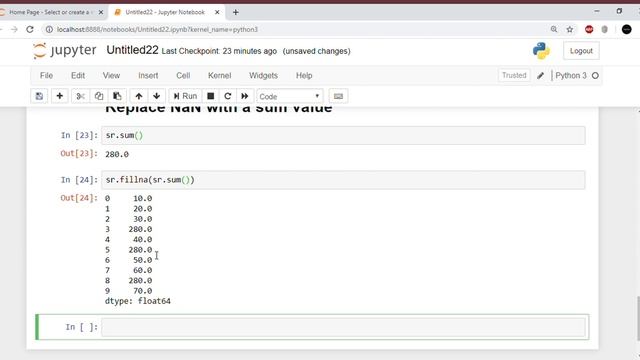Reload the page in the browser
The height and width of the screenshot is (360, 640).
[30, 29]
